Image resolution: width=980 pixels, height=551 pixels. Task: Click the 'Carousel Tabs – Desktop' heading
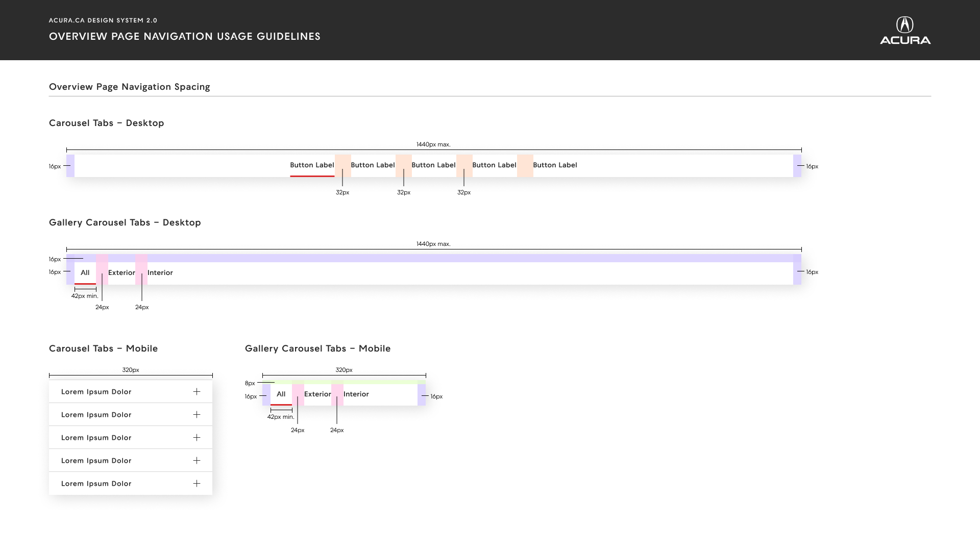107,123
